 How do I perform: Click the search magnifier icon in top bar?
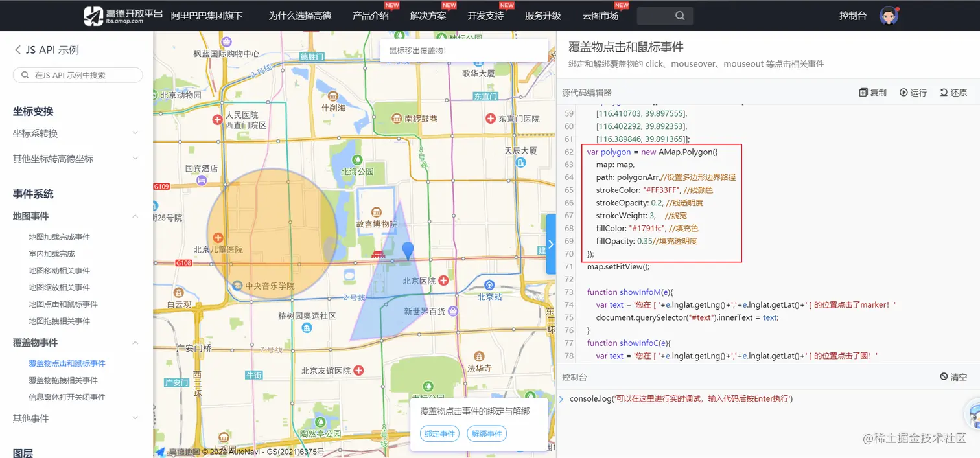tap(680, 16)
